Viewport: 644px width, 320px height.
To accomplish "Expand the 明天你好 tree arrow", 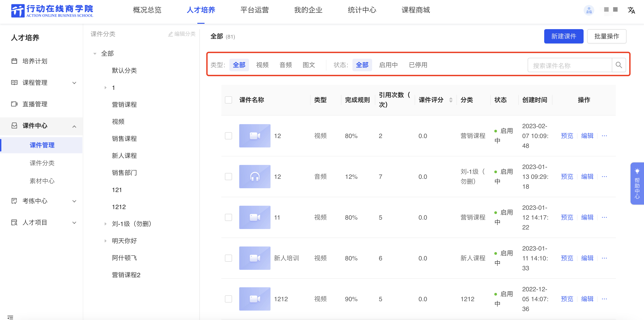I will coord(105,241).
